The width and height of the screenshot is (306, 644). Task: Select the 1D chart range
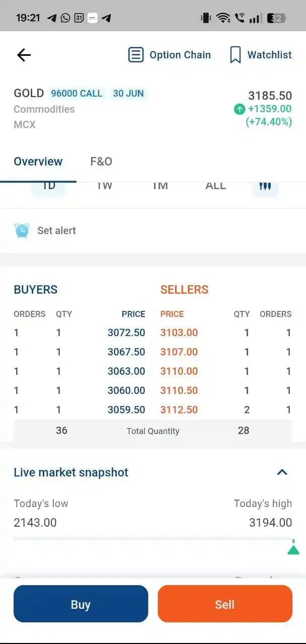(49, 186)
